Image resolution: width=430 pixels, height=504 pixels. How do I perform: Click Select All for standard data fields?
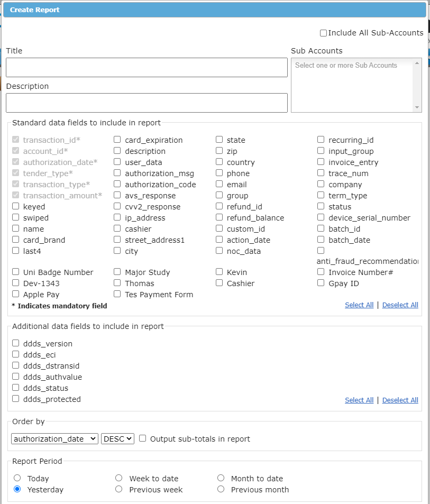point(359,305)
